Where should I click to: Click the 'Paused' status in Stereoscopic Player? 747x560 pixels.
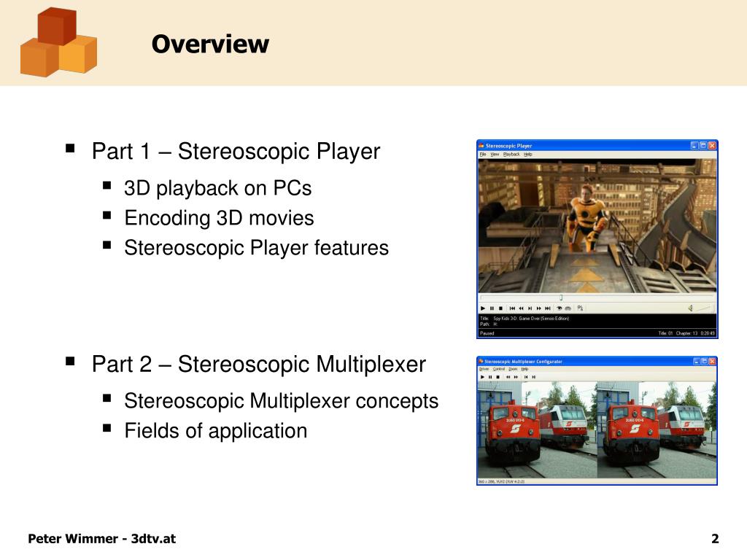click(487, 333)
